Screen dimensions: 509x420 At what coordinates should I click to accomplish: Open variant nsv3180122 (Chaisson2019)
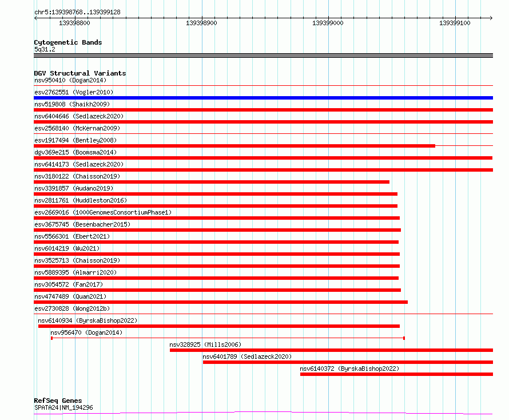point(77,176)
